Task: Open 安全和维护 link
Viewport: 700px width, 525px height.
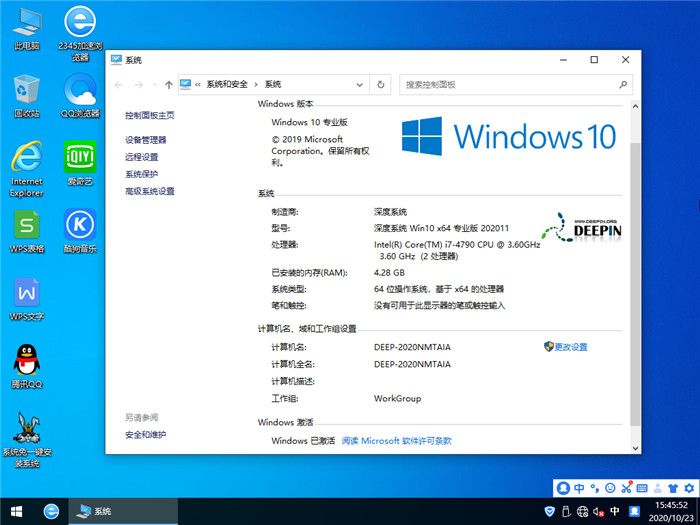Action: (x=146, y=435)
